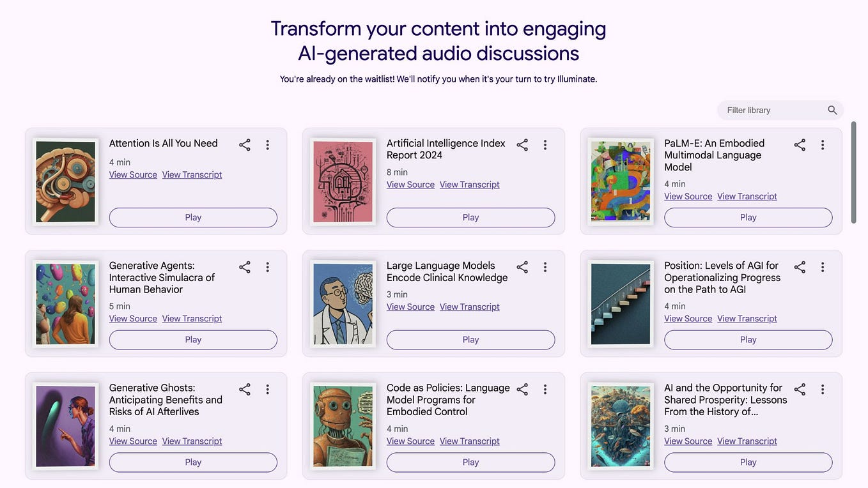This screenshot has width=868, height=488.
Task: Share "Attention Is All You Need"
Action: click(x=244, y=144)
